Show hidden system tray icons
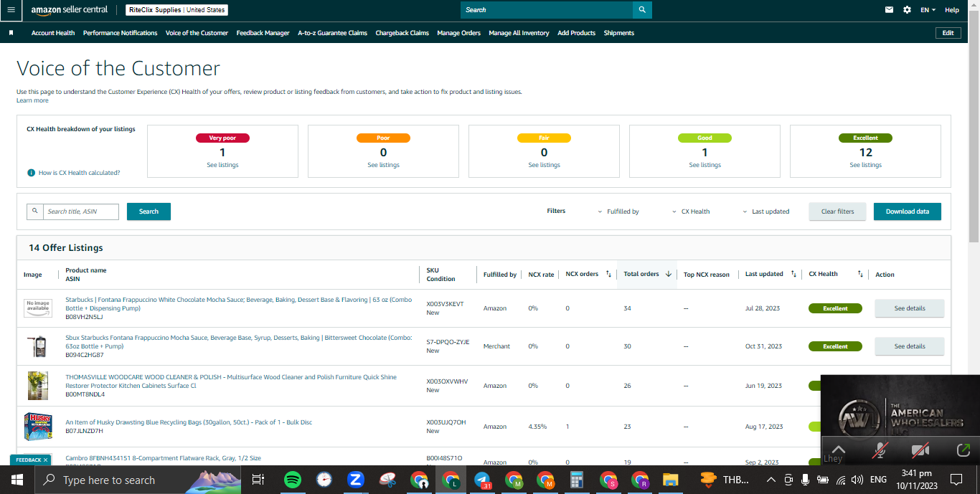This screenshot has height=494, width=980. (x=771, y=480)
